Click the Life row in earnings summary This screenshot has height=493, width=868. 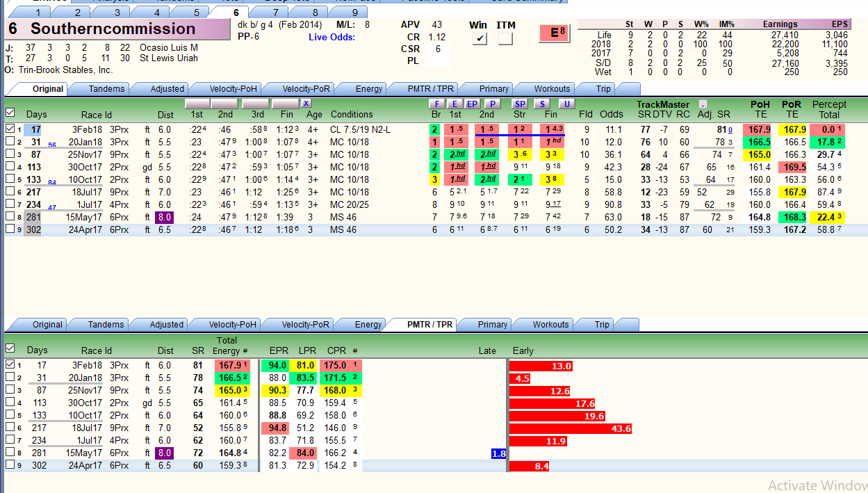click(x=723, y=35)
